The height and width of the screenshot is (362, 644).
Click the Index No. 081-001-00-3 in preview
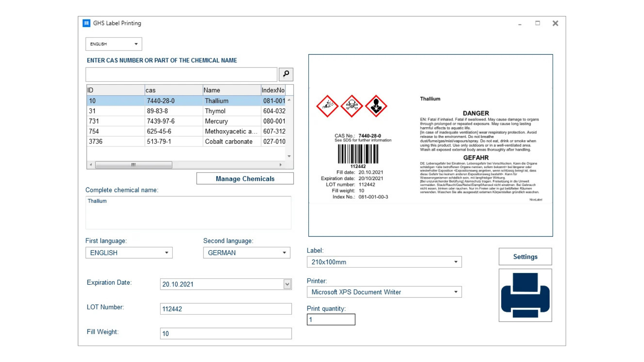360,197
